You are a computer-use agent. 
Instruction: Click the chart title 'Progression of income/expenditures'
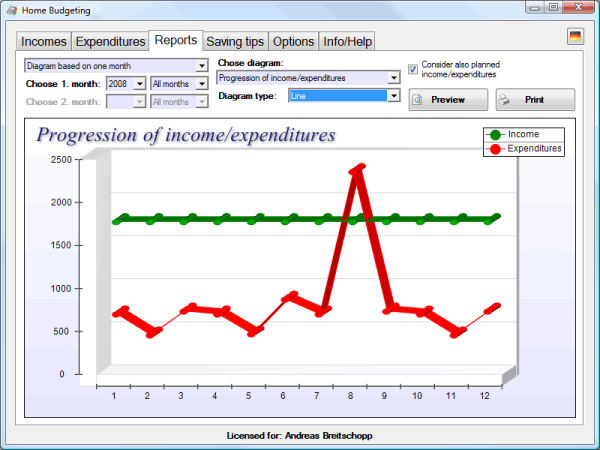click(x=186, y=135)
